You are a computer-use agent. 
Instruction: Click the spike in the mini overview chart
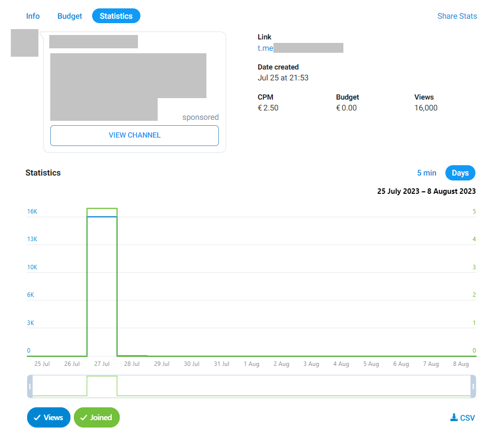click(x=102, y=385)
